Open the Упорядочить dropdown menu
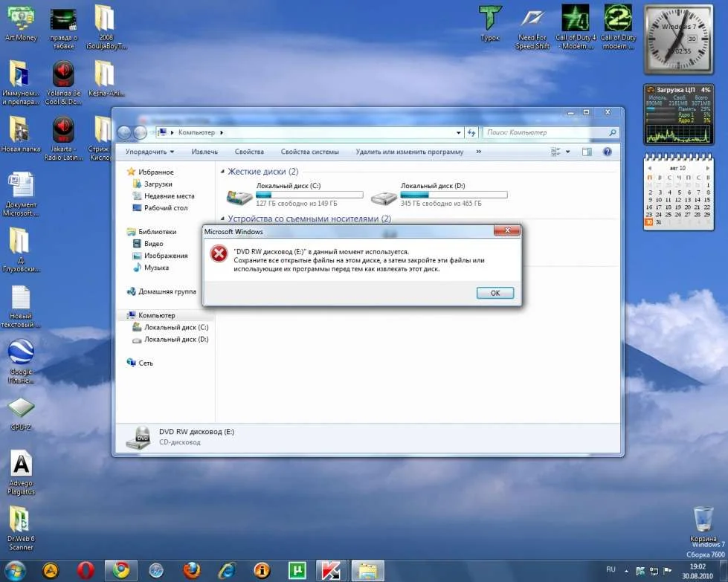 (x=149, y=152)
